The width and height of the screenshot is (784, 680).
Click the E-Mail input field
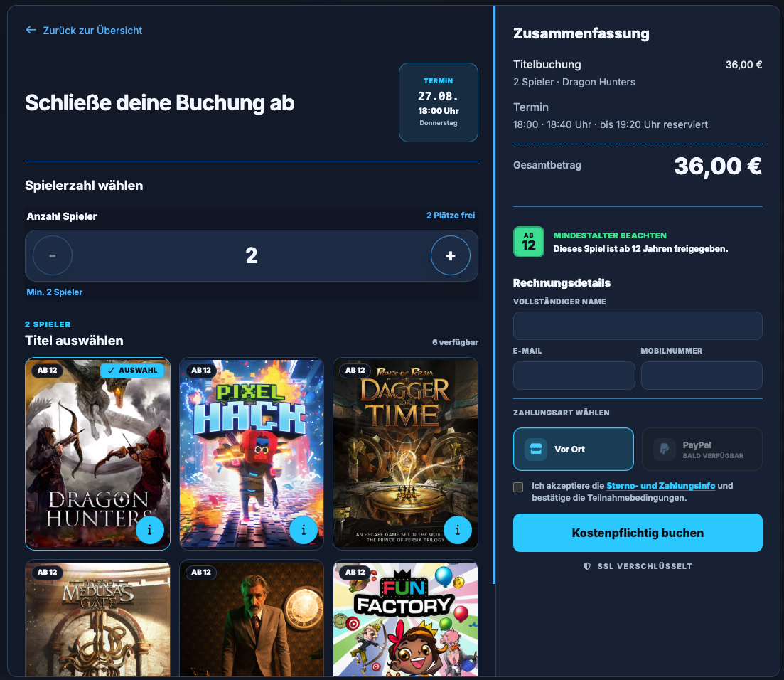(574, 376)
